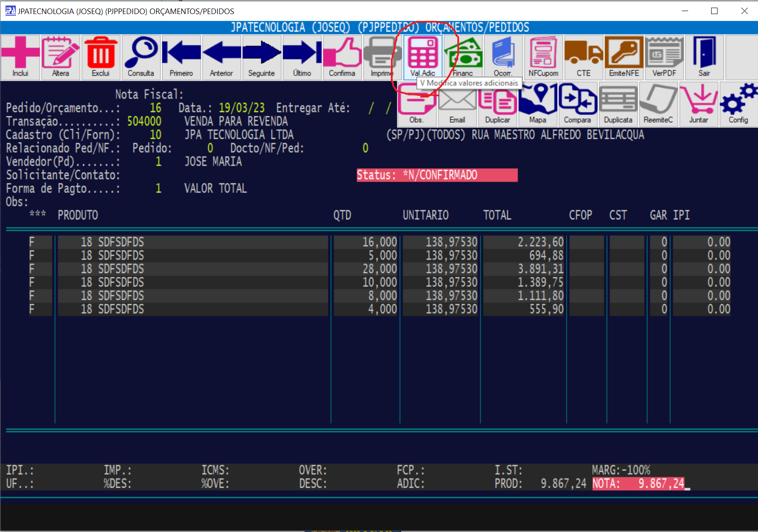This screenshot has width=758, height=532.
Task: Open Config gears settings
Action: (x=738, y=104)
